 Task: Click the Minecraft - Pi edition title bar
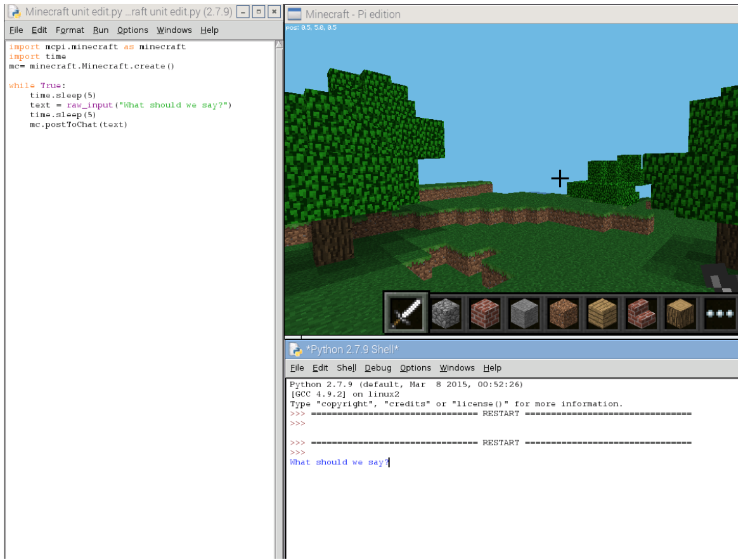click(x=512, y=14)
